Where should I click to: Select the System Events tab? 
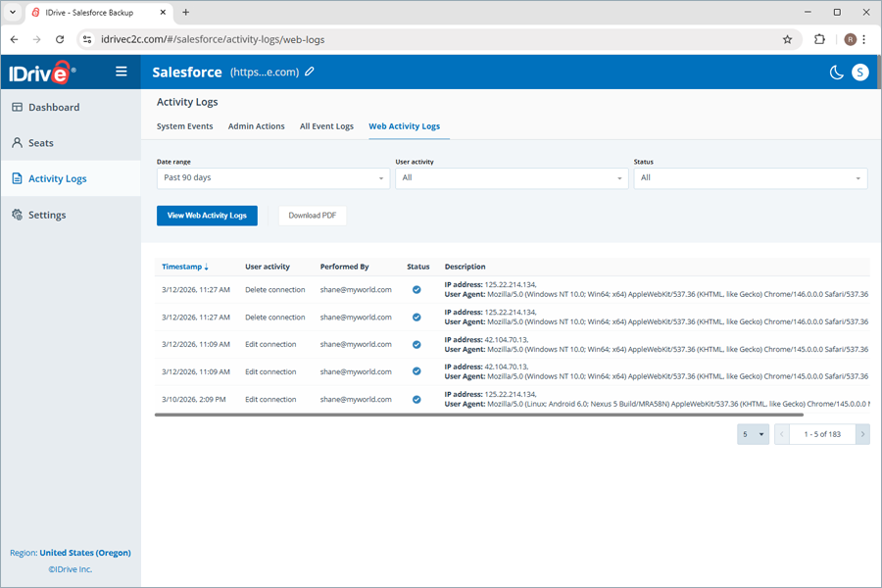(x=184, y=126)
